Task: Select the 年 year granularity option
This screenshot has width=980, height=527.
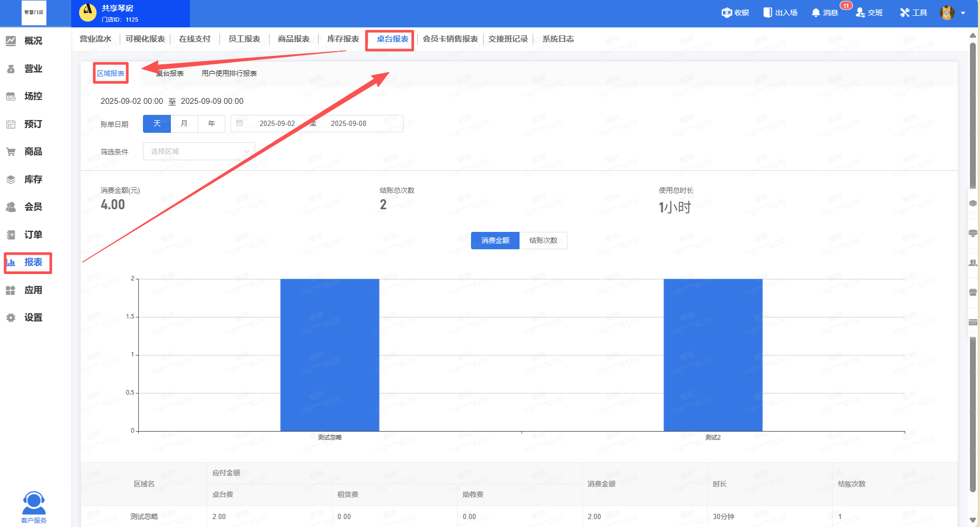Action: (x=212, y=124)
